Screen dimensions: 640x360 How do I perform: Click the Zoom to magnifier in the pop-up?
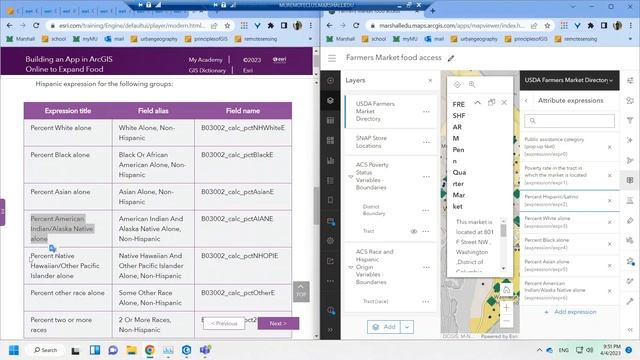472,84
